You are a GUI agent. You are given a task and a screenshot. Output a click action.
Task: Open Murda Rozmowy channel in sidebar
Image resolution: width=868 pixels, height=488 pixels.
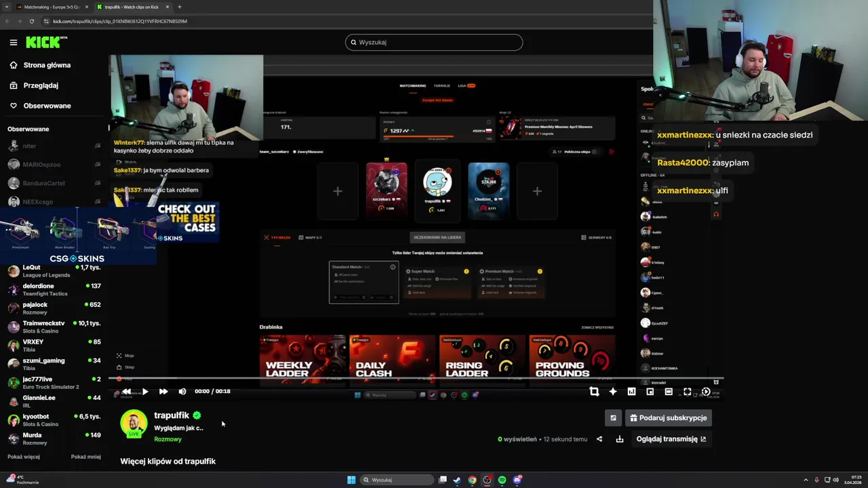pos(54,439)
